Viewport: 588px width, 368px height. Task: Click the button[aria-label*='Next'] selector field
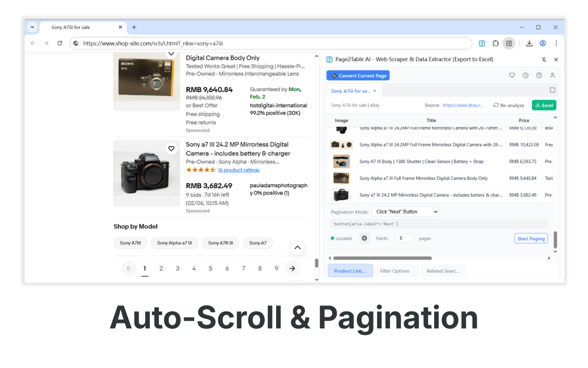(439, 224)
